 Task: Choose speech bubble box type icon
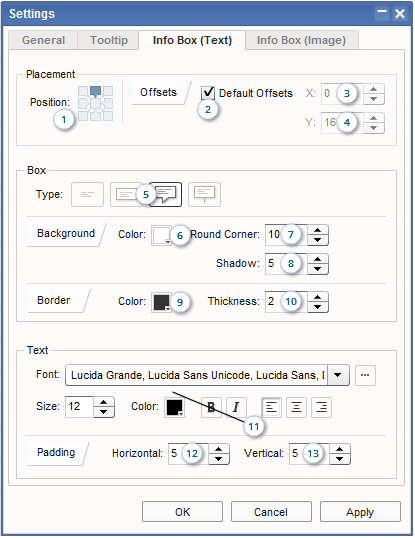pyautogui.click(x=166, y=195)
